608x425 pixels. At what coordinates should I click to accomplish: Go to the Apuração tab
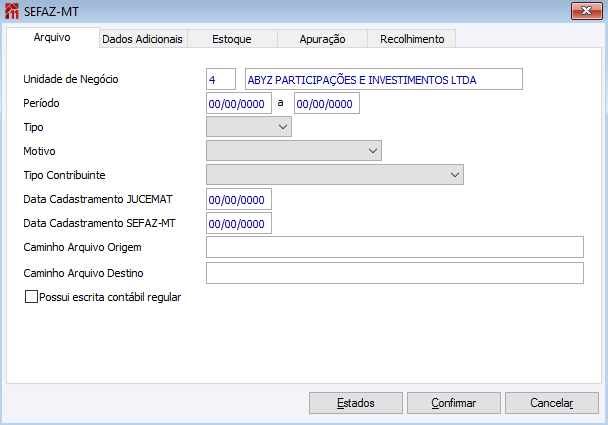[x=322, y=39]
